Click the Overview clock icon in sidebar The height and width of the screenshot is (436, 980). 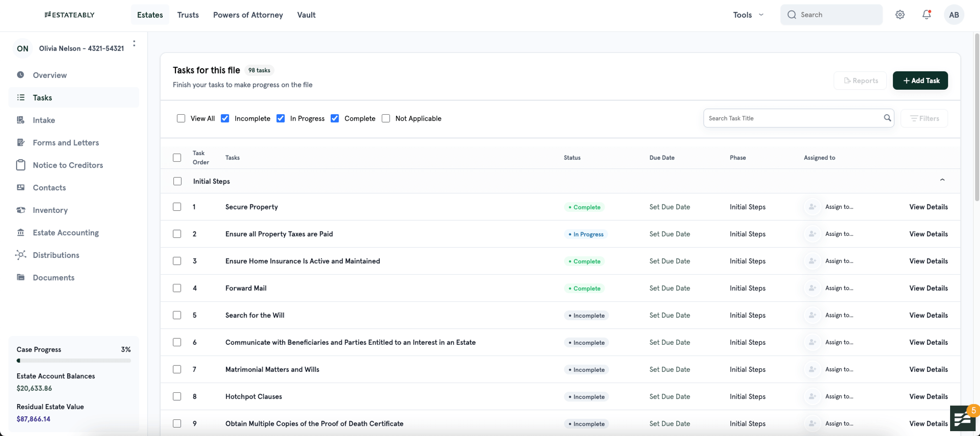point(21,75)
